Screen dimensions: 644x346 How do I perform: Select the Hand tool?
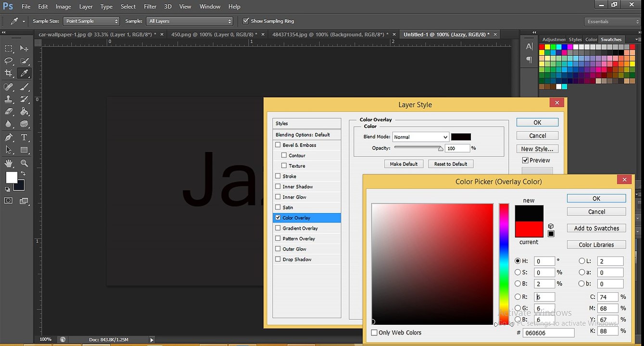[9, 163]
